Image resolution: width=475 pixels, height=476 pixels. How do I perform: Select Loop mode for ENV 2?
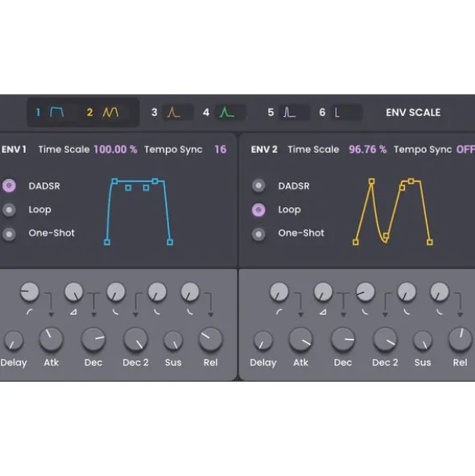(258, 209)
